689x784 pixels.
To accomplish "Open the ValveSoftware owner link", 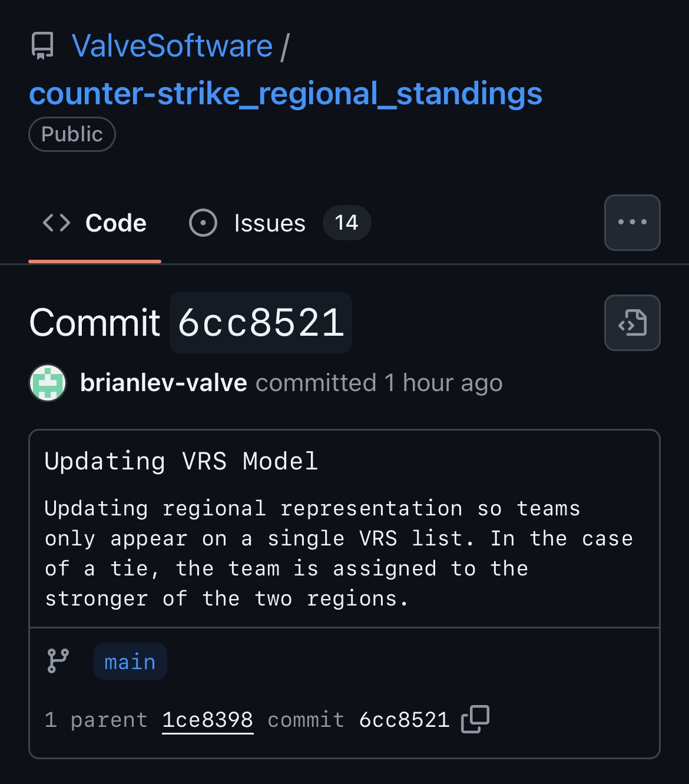I will point(172,46).
